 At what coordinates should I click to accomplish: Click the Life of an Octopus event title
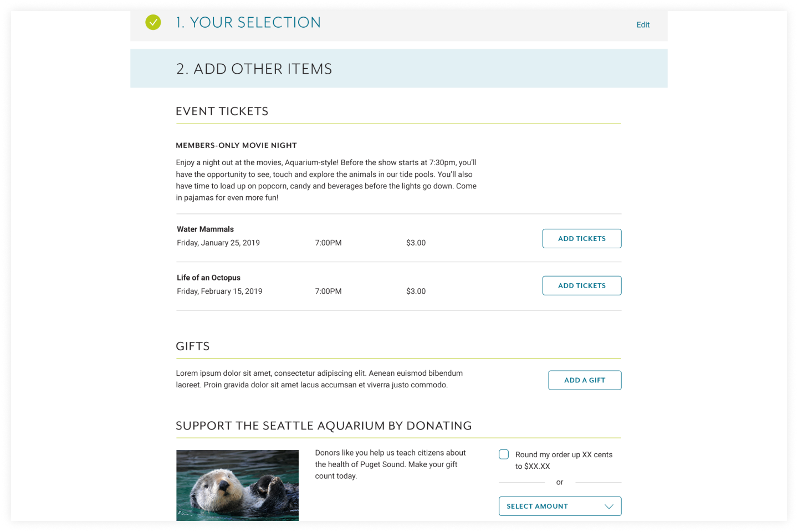tap(208, 278)
